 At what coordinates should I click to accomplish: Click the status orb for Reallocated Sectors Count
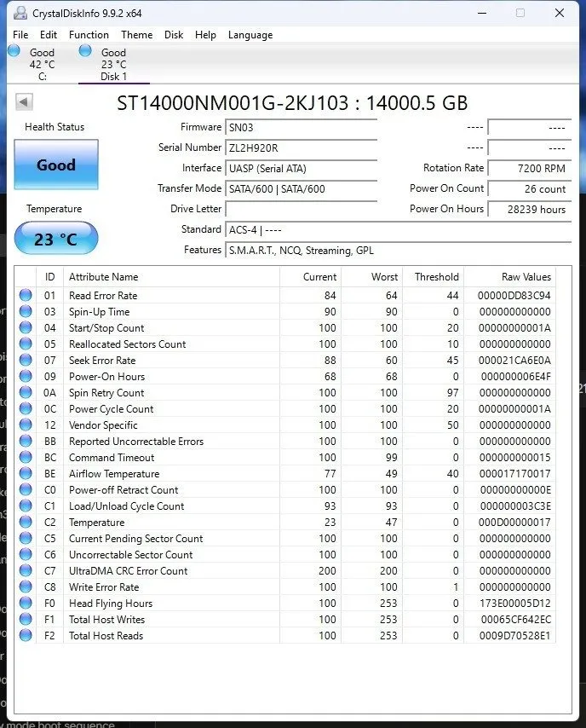point(26,344)
